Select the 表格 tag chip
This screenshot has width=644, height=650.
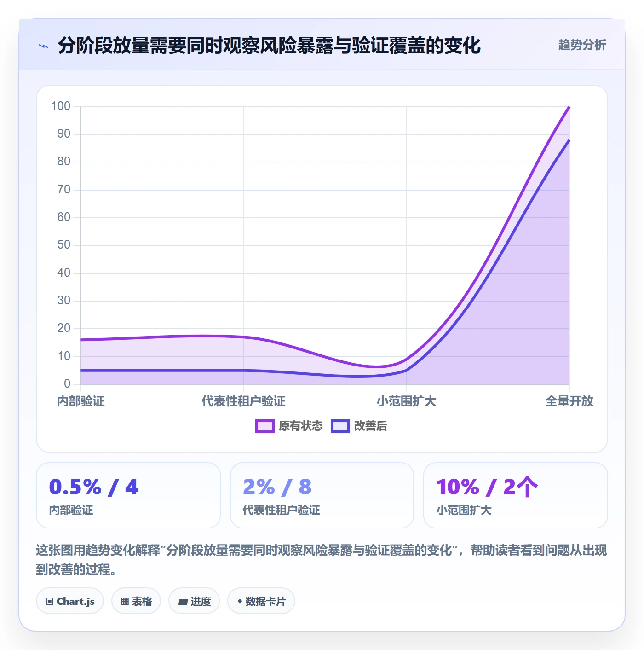(136, 601)
